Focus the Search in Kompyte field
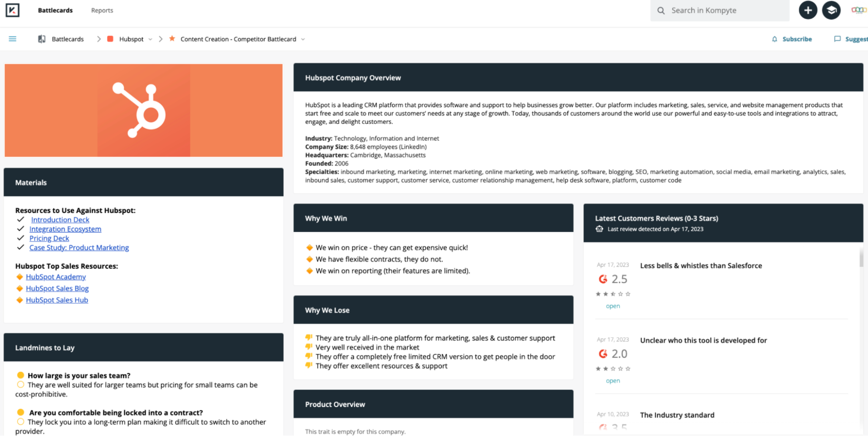Image resolution: width=868 pixels, height=436 pixels. pyautogui.click(x=719, y=10)
